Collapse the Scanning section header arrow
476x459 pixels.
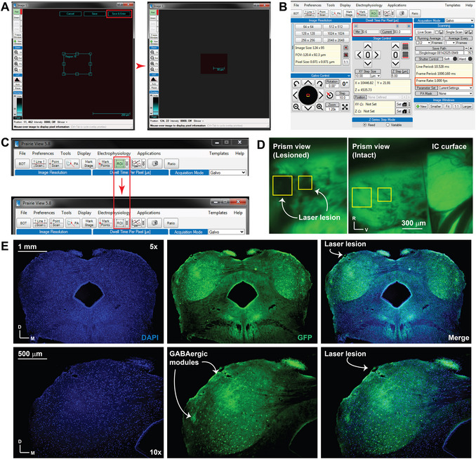point(471,26)
